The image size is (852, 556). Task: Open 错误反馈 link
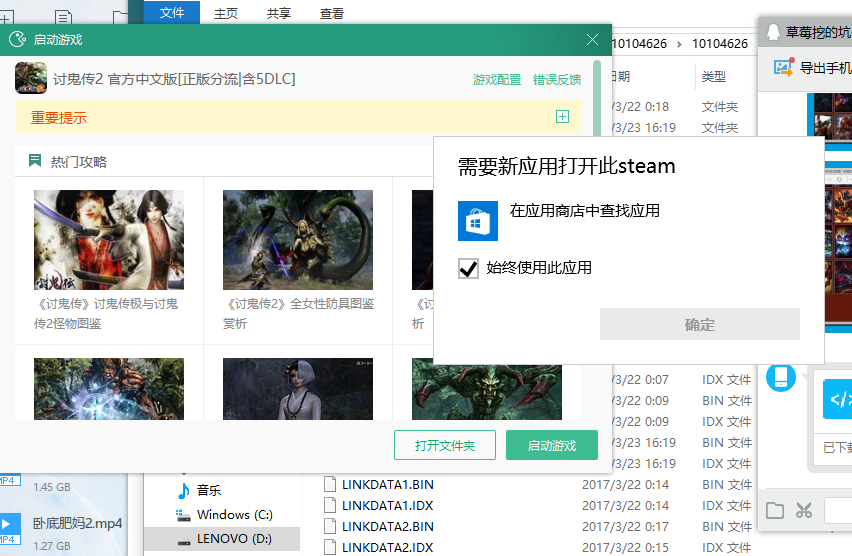pyautogui.click(x=557, y=80)
